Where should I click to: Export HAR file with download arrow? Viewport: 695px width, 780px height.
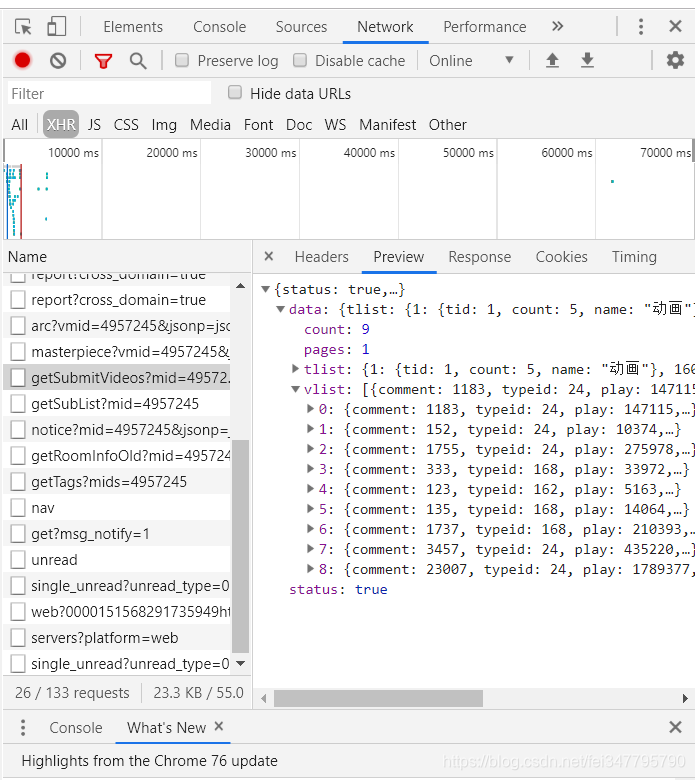(588, 61)
